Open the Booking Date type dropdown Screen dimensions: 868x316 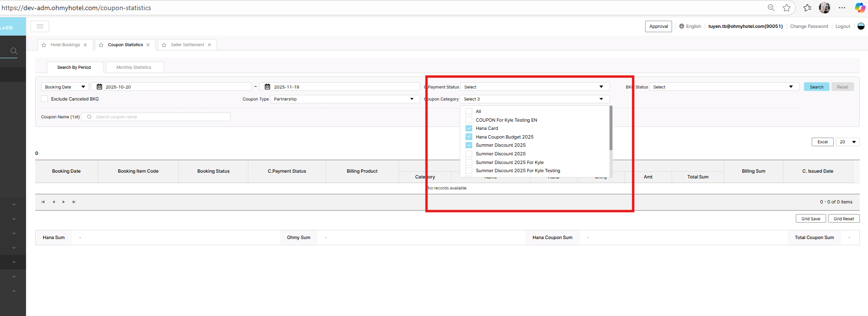click(65, 87)
